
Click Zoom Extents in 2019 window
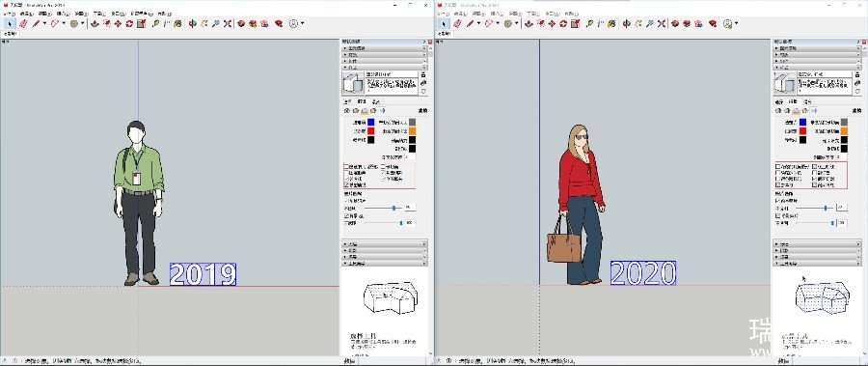(227, 24)
